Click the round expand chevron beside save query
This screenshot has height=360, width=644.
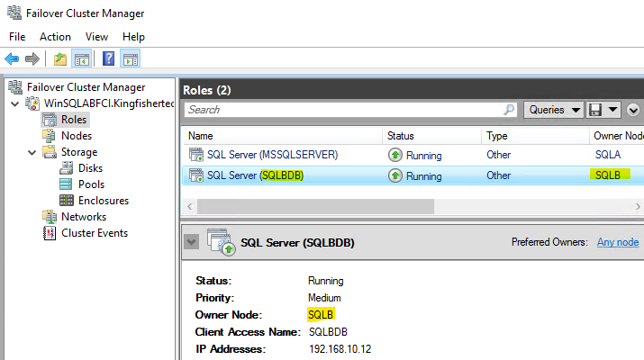point(633,110)
